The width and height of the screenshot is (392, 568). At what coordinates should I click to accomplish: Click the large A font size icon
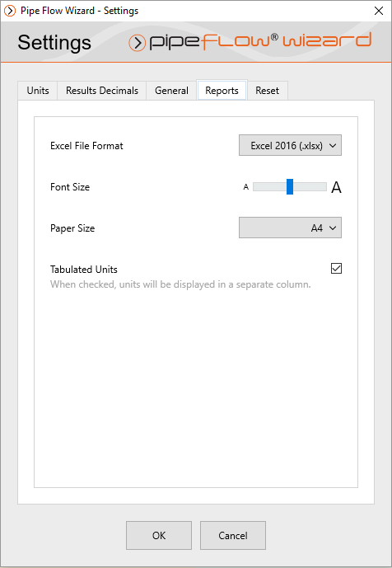coord(336,187)
